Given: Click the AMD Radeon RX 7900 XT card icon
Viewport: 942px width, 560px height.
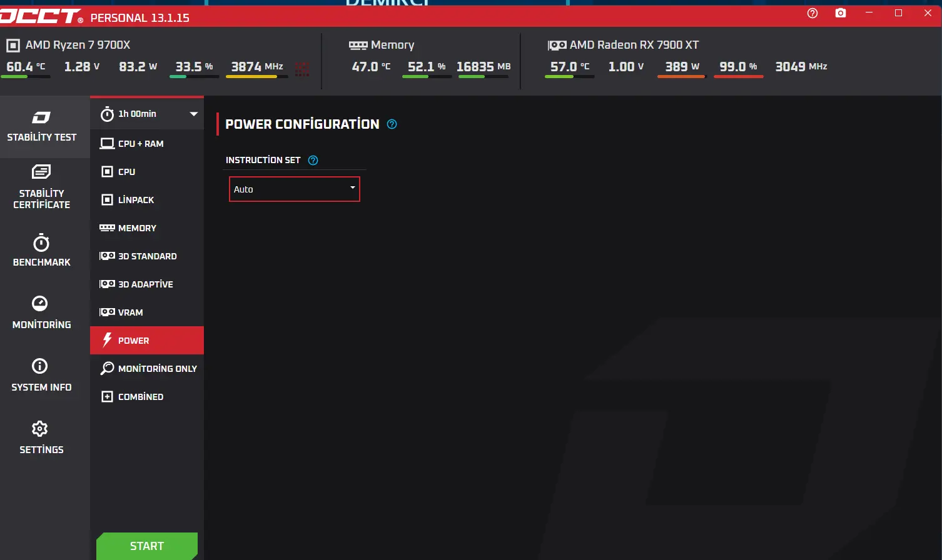Looking at the screenshot, I should tap(557, 46).
